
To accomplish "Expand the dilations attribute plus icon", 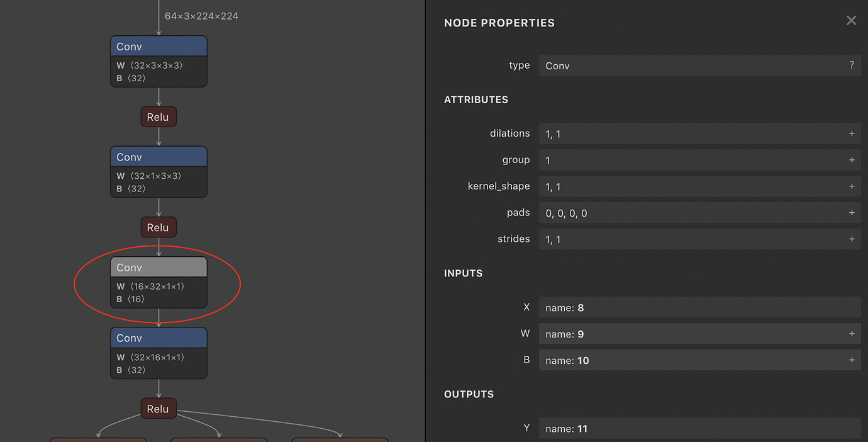I will coord(852,133).
